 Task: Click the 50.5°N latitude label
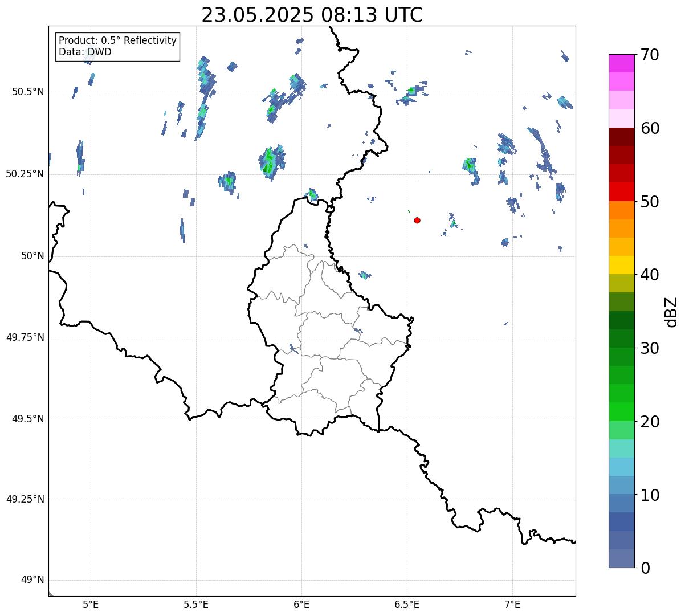(x=28, y=92)
